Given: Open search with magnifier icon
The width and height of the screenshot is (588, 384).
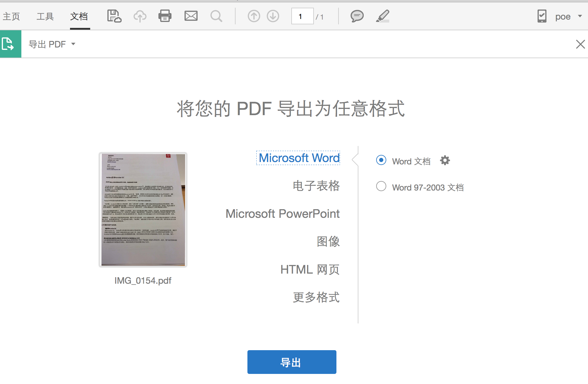Looking at the screenshot, I should click(216, 16).
